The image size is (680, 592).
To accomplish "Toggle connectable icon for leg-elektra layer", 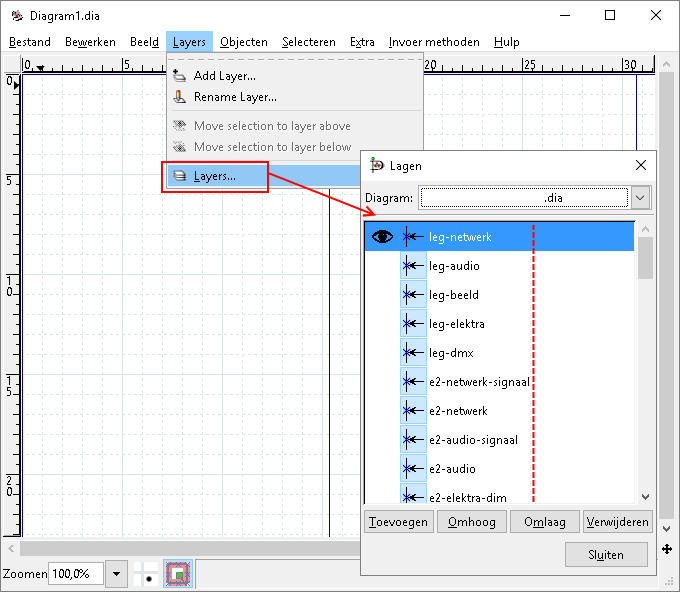I will (x=413, y=324).
